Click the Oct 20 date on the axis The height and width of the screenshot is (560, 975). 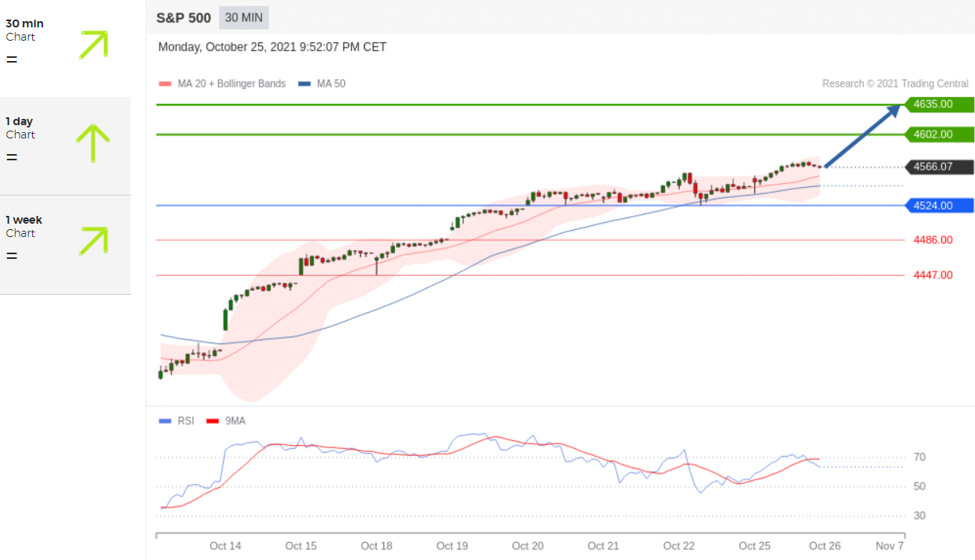point(527,546)
